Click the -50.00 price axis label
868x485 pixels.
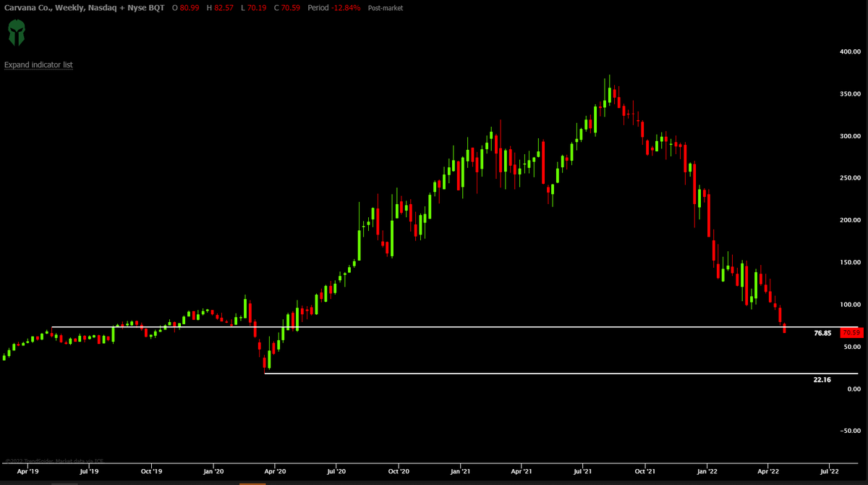click(849, 431)
